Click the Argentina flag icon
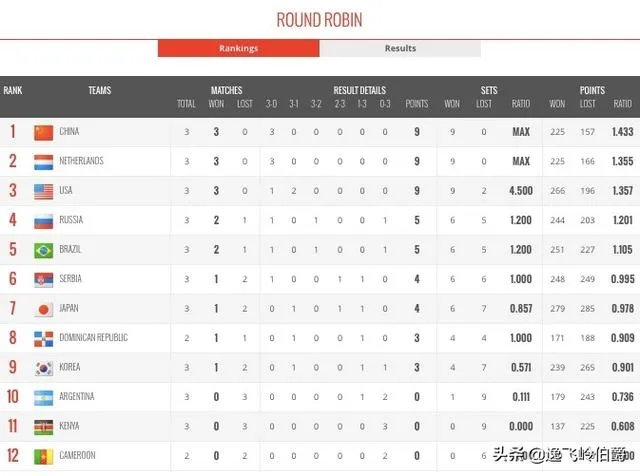 (43, 397)
